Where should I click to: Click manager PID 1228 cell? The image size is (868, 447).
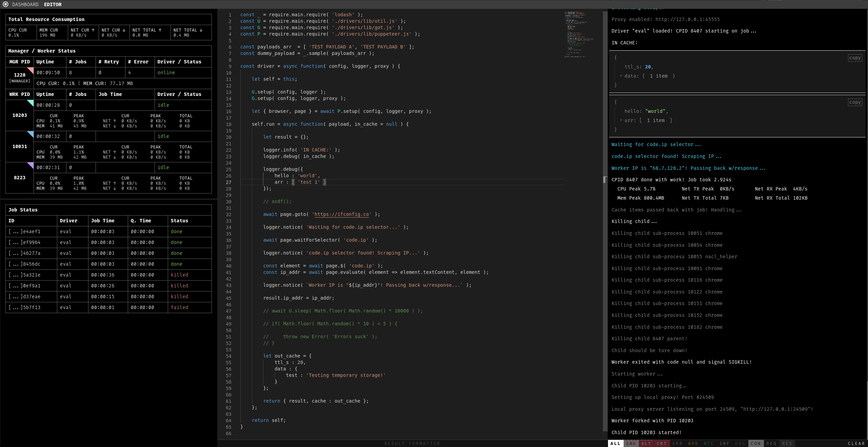tap(20, 78)
